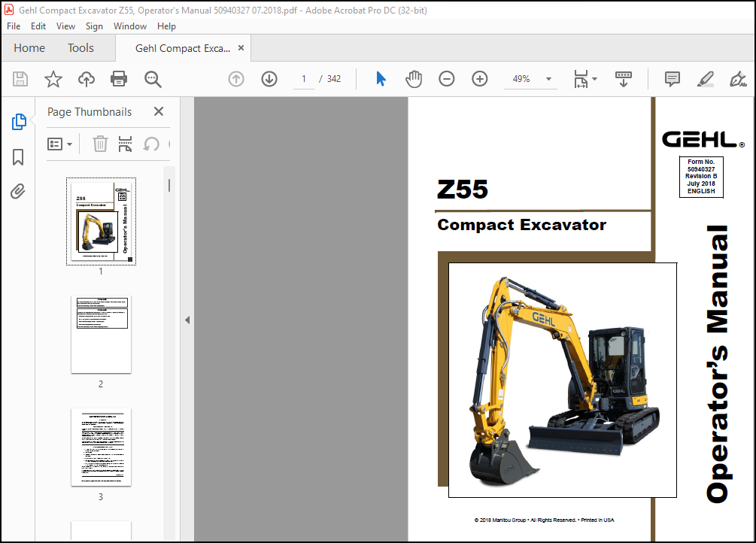Zoom out with the minus icon
756x543 pixels.
point(447,79)
